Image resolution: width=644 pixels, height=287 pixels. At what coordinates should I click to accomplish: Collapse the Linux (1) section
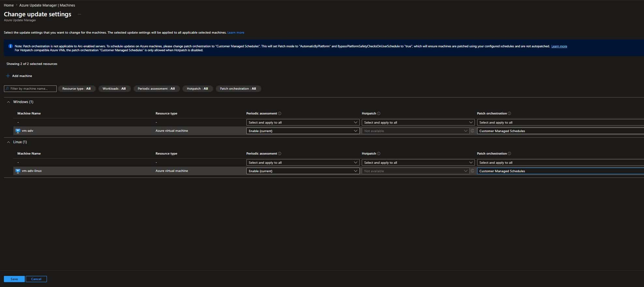(x=8, y=142)
